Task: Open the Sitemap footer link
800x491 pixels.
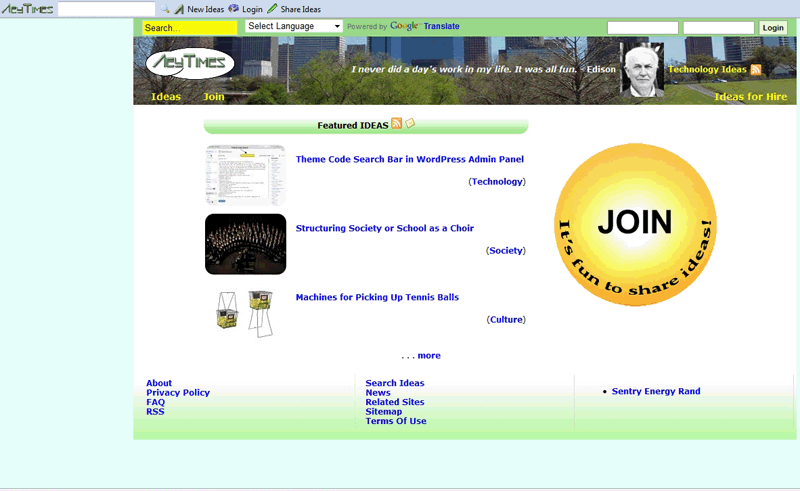Action: (384, 411)
